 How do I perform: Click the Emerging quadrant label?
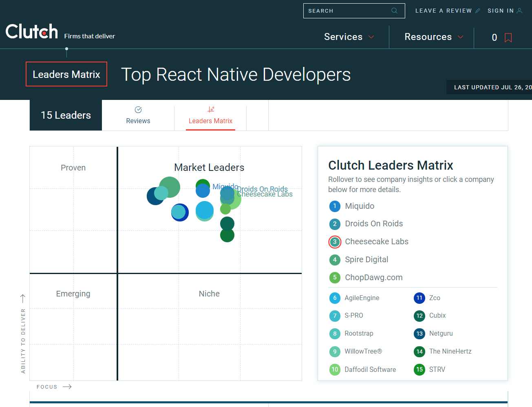pos(73,294)
